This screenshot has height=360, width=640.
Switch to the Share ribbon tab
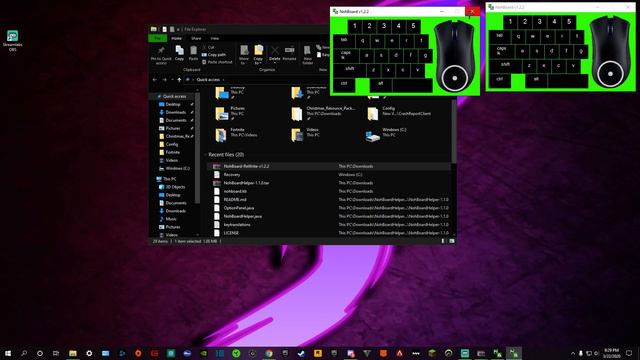[196, 38]
